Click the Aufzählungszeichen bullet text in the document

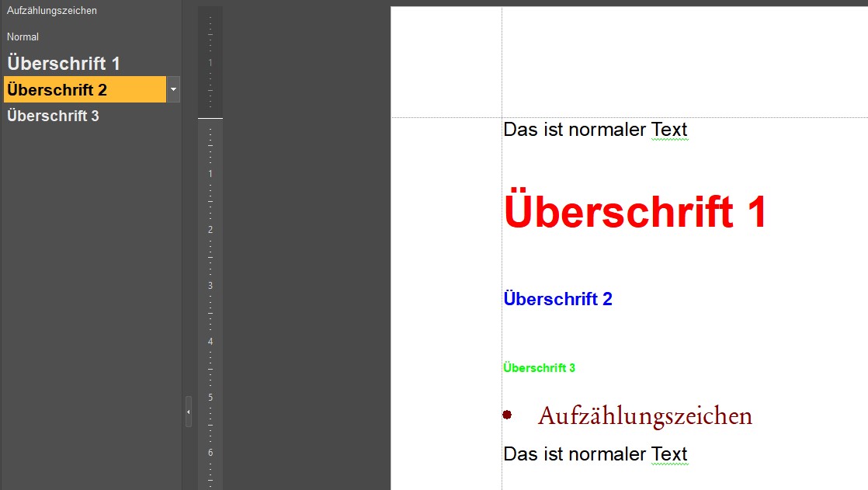click(x=644, y=416)
